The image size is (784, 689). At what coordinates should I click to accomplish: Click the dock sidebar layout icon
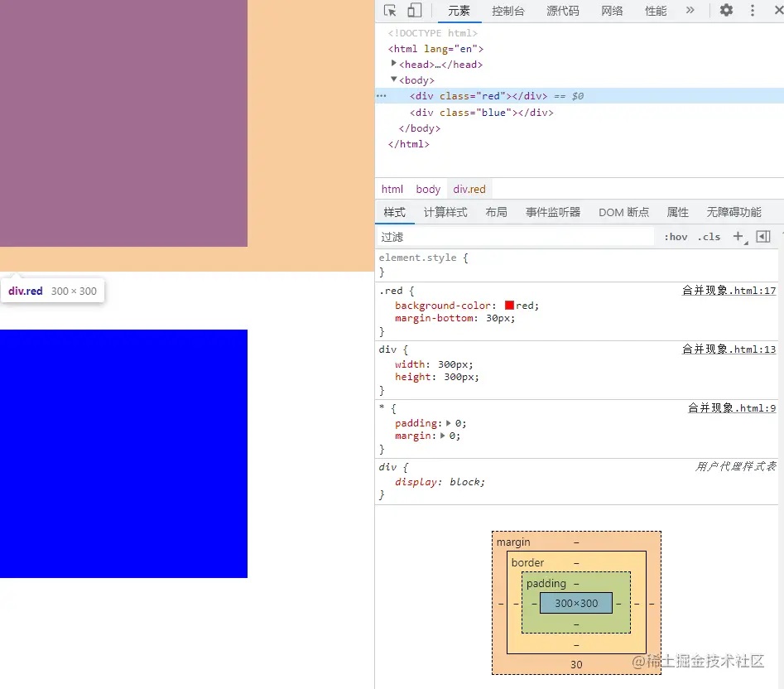(x=762, y=236)
